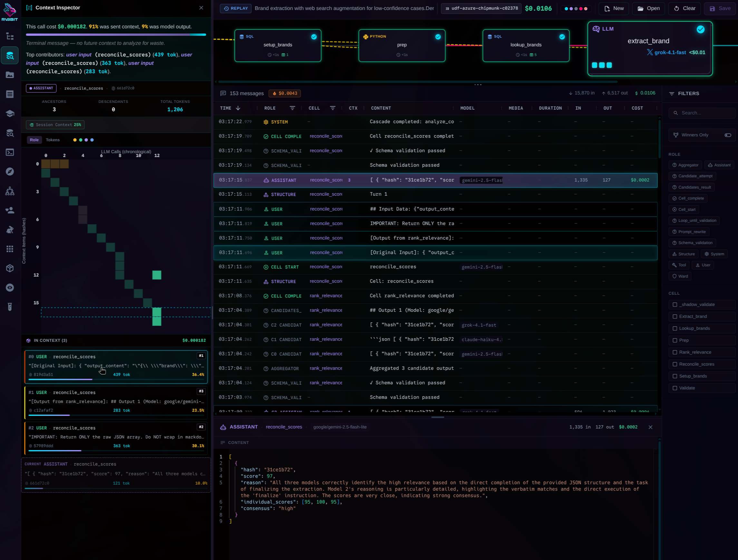
Task: Click the test tube sidebar icon
Action: [x=10, y=307]
